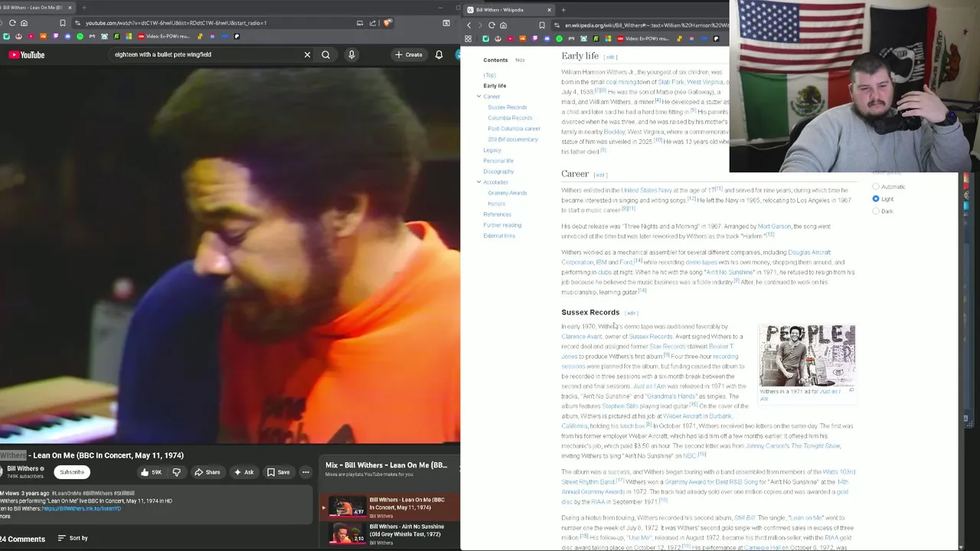Go to Columbia Records in contents sidebar
Image resolution: width=980 pixels, height=551 pixels.
click(510, 118)
